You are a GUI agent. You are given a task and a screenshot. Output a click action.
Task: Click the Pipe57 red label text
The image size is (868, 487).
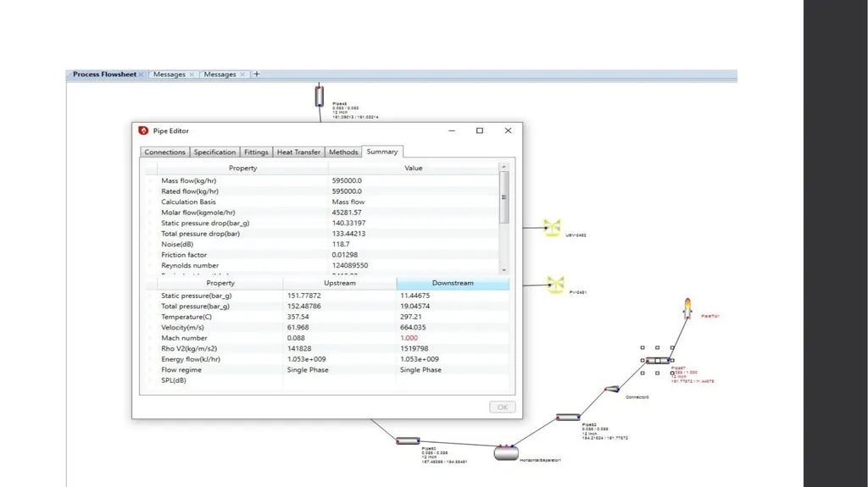692,374
